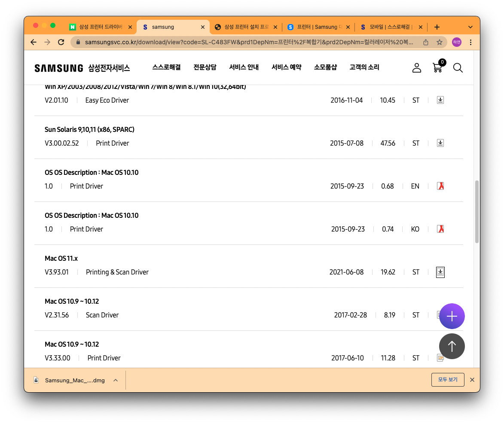Expand options for Samsung_Mac dmg download

(116, 380)
